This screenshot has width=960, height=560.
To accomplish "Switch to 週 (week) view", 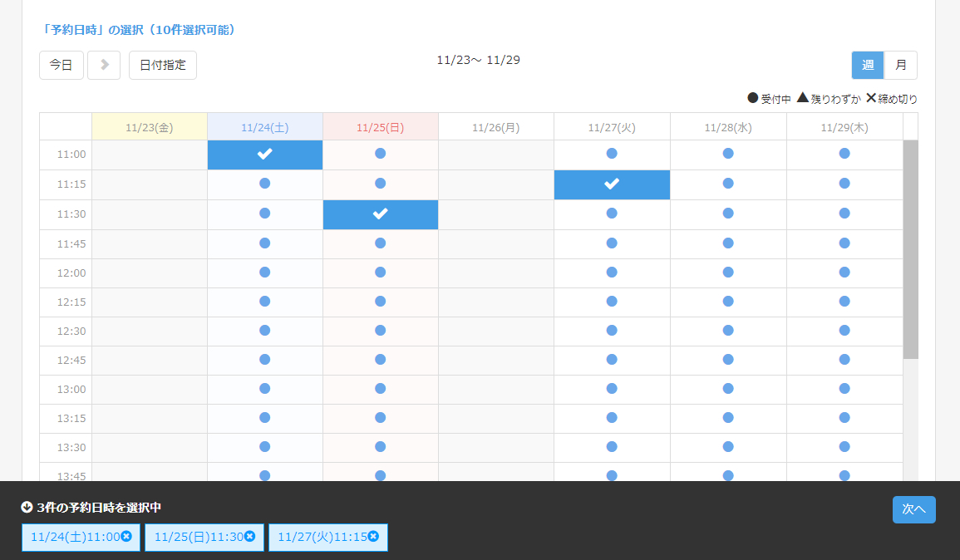I will click(868, 65).
